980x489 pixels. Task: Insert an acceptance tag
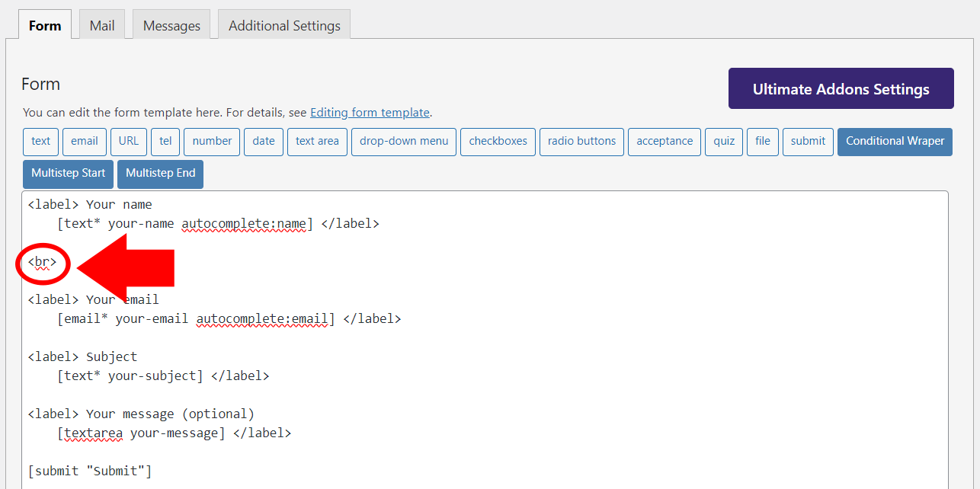(665, 142)
